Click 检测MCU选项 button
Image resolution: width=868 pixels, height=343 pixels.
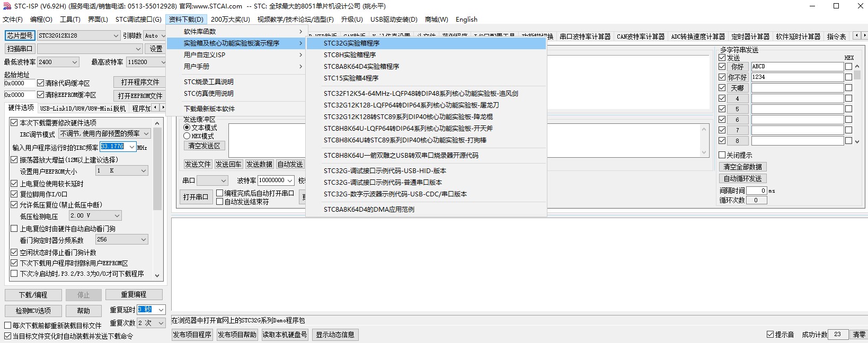pos(33,311)
